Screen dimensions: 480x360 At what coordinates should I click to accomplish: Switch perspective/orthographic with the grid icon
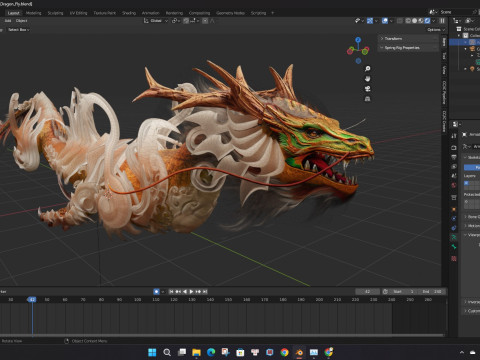click(367, 99)
